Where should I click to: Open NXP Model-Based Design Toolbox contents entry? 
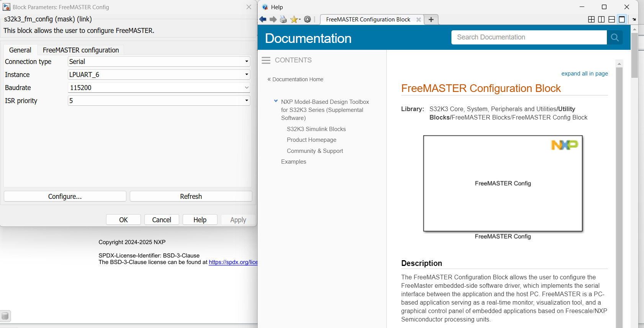(x=325, y=110)
